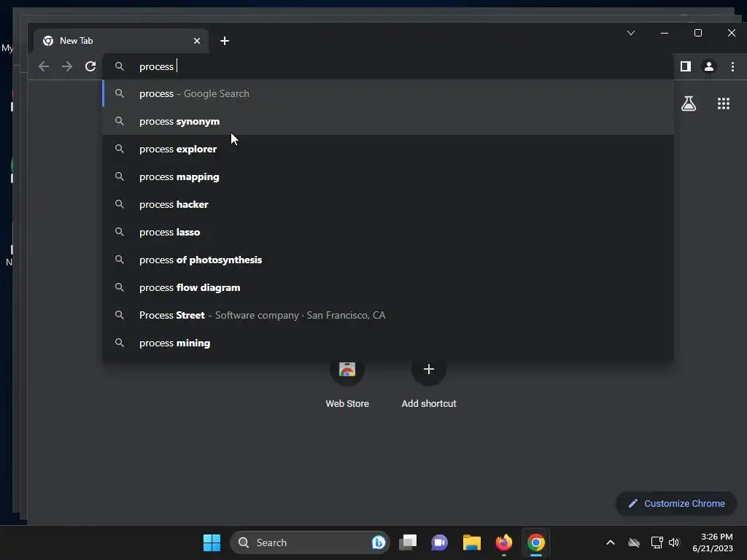Click the OneDrive cloud tray icon

634,542
